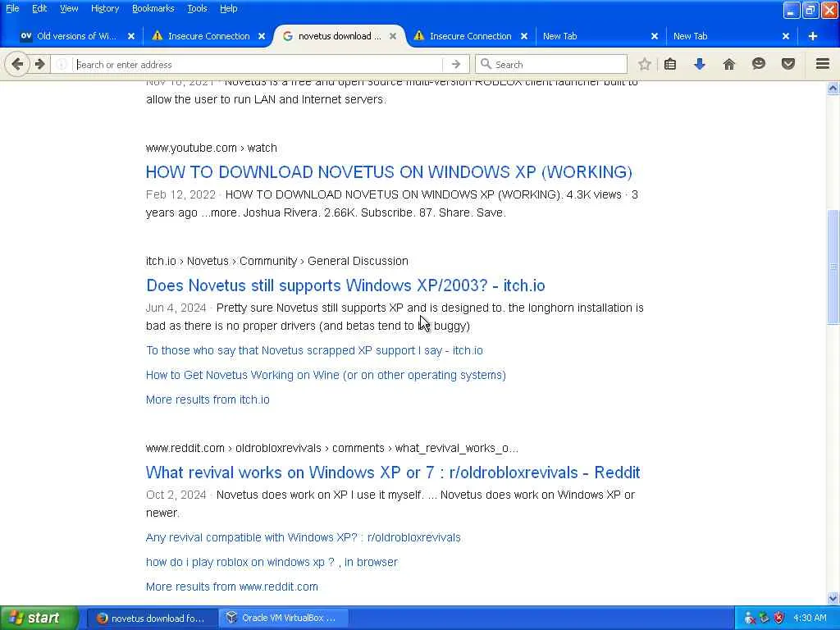Open the hamburger menu
Viewport: 840px width, 630px height.
(823, 64)
